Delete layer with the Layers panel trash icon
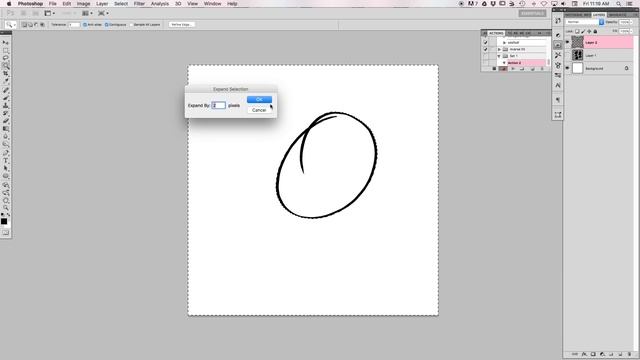The width and height of the screenshot is (640, 360). pyautogui.click(x=629, y=354)
